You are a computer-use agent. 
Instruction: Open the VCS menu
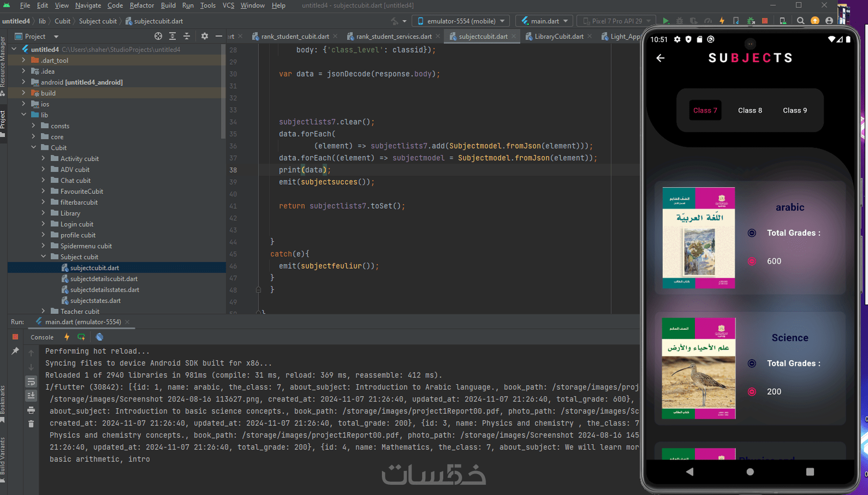[228, 5]
